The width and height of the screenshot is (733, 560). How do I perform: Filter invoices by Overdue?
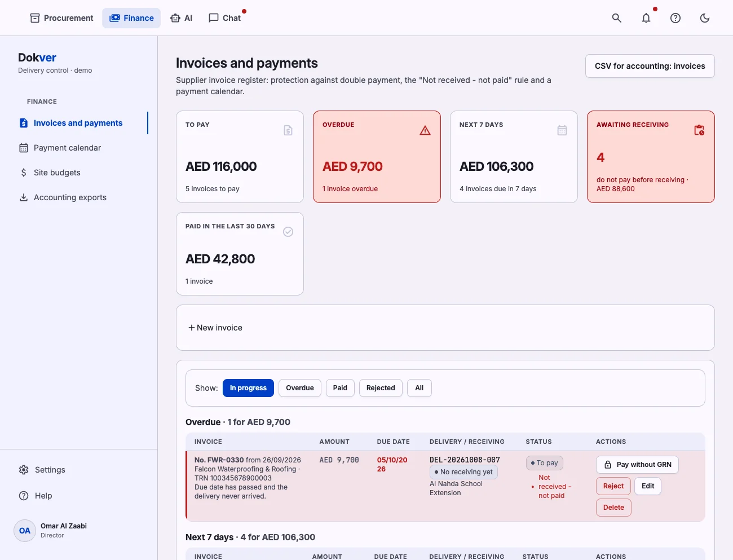300,388
